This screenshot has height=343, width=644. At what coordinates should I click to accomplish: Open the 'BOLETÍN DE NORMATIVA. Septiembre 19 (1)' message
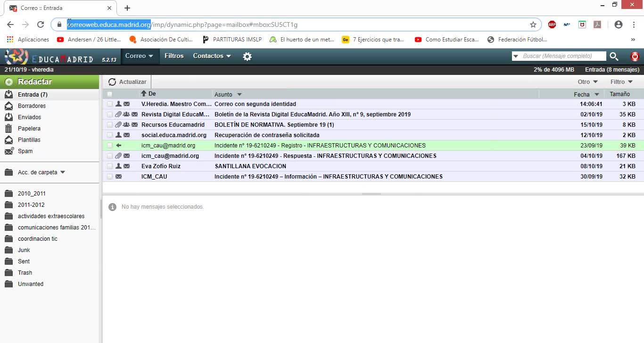pos(274,125)
